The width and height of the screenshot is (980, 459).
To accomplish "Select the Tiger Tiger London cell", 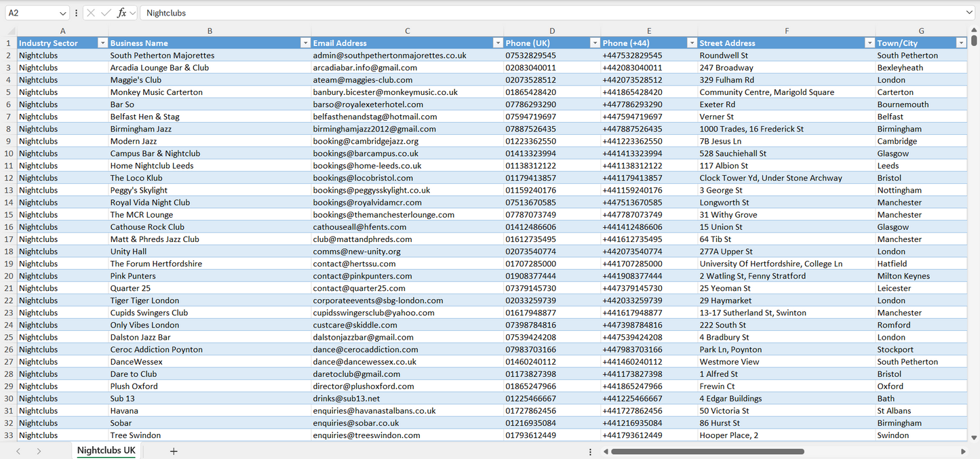I will click(x=210, y=300).
